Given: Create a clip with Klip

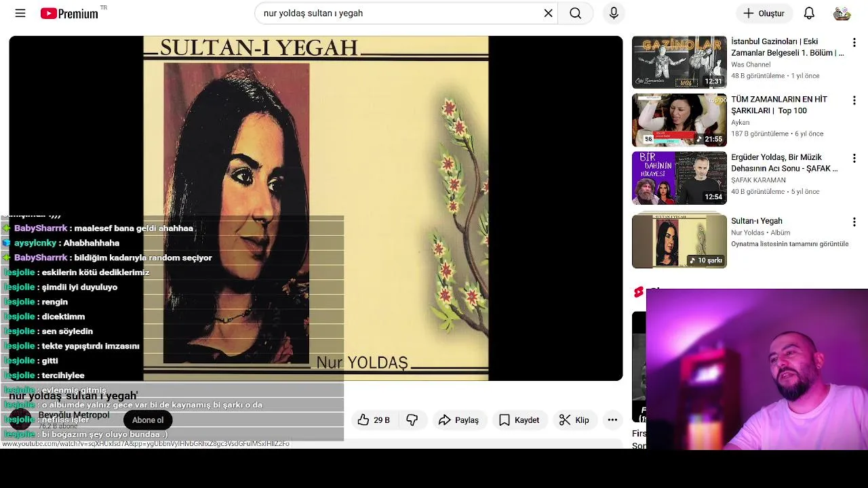Looking at the screenshot, I should 574,420.
